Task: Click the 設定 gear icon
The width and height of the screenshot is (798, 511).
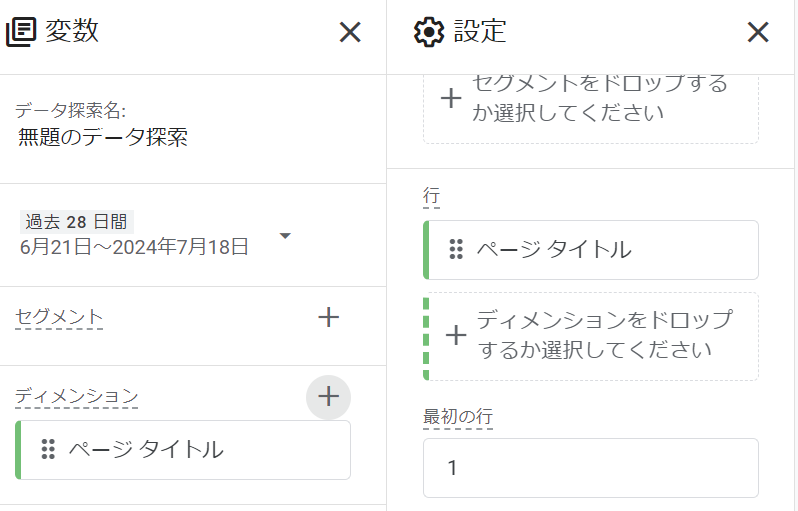Action: click(x=429, y=32)
